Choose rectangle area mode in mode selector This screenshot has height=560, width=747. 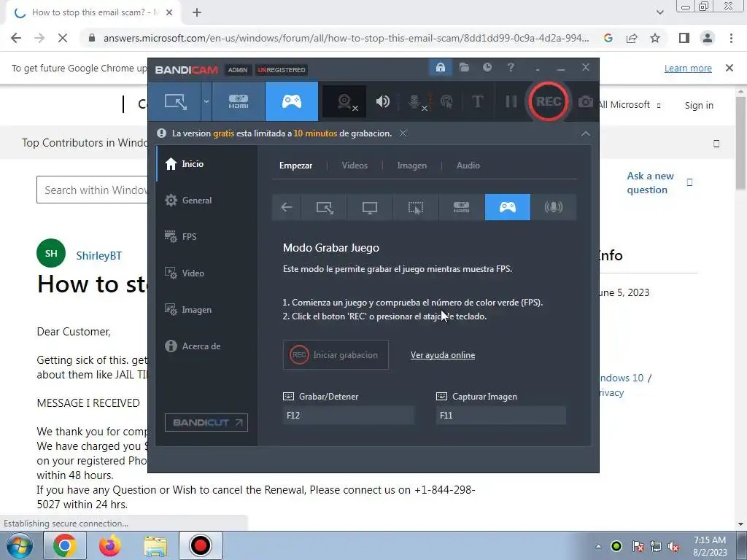click(x=325, y=207)
